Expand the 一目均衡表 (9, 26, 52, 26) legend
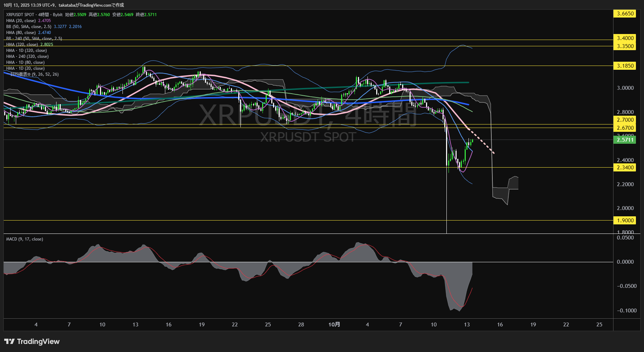 coord(34,74)
